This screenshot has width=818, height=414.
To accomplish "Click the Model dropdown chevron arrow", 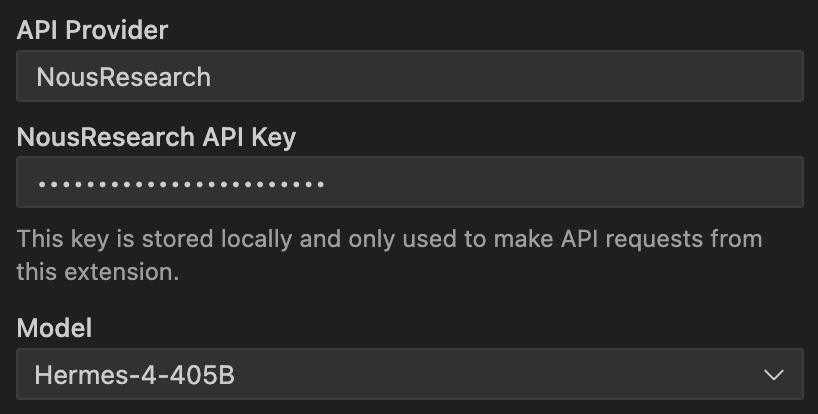I will pyautogui.click(x=773, y=375).
